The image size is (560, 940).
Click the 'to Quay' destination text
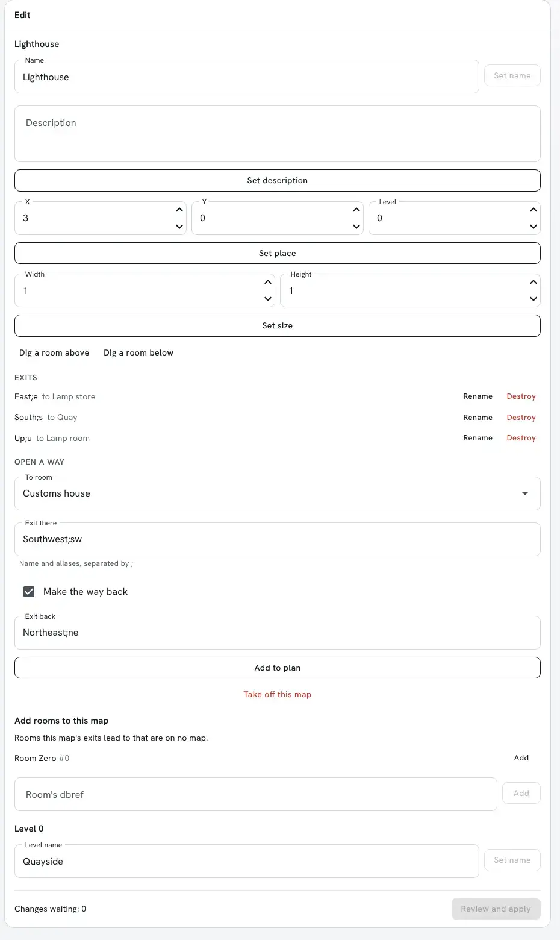click(x=62, y=418)
